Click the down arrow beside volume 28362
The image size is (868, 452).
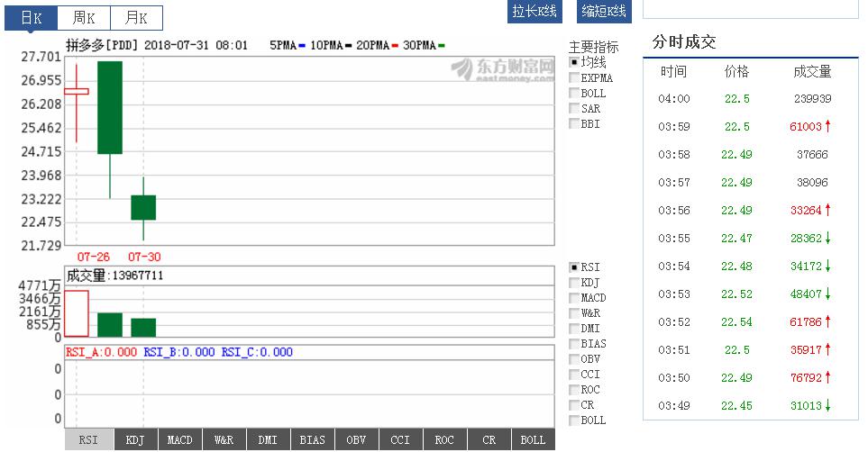tap(827, 238)
